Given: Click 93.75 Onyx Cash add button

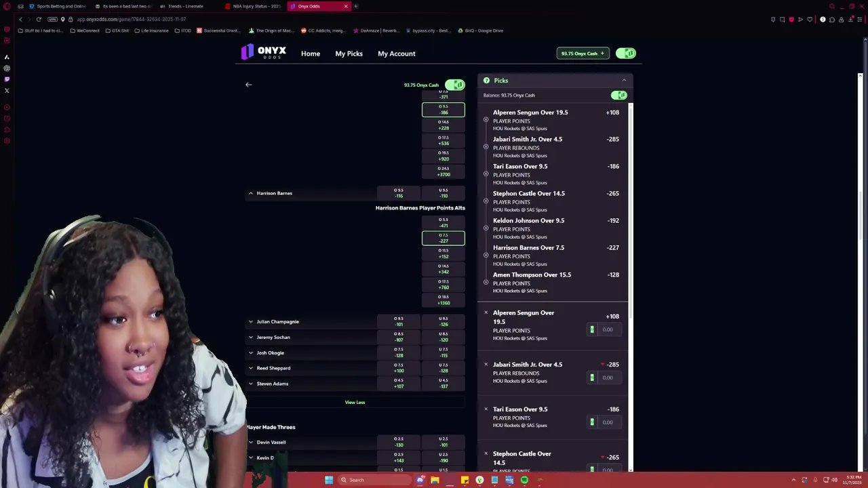Looking at the screenshot, I should (583, 53).
